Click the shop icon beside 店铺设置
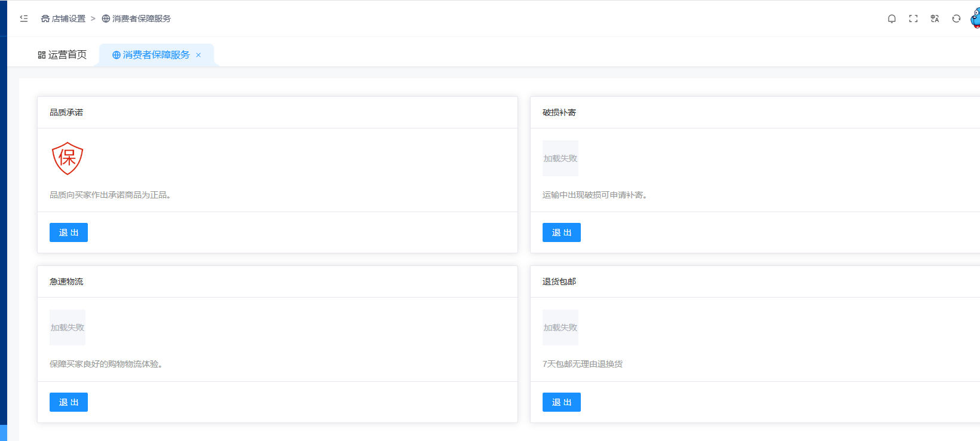 [x=45, y=19]
